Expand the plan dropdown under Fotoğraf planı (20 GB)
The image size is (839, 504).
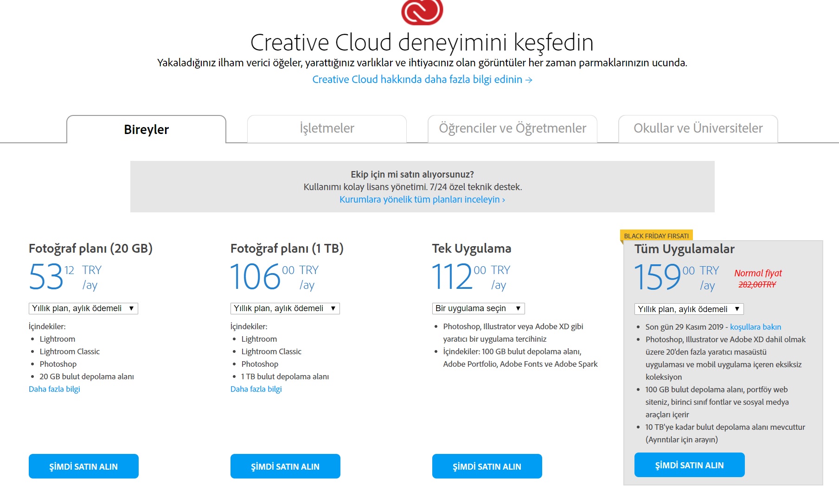[x=83, y=308]
